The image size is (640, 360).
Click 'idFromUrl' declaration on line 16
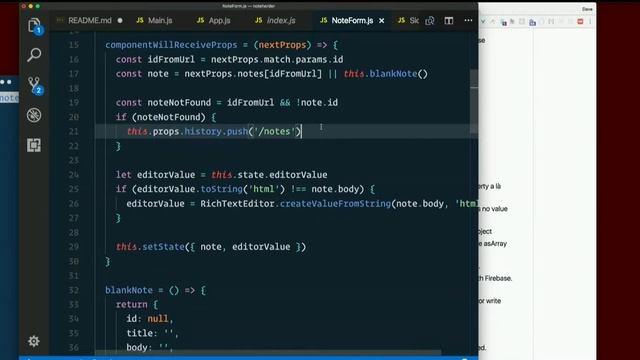click(171, 59)
